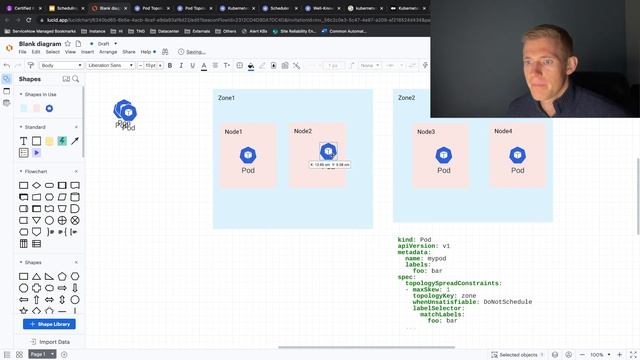Viewport: 640px width, 360px height.
Task: Open the Edit menu
Action: (36, 52)
